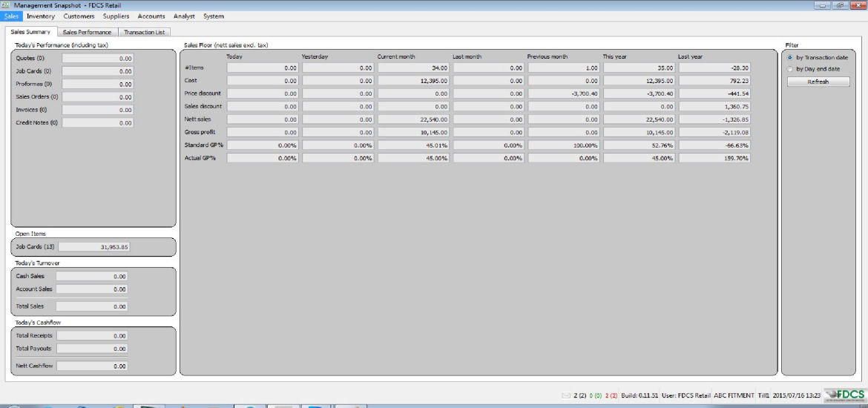Click the Current month Nett sales field
868x408 pixels.
click(412, 119)
